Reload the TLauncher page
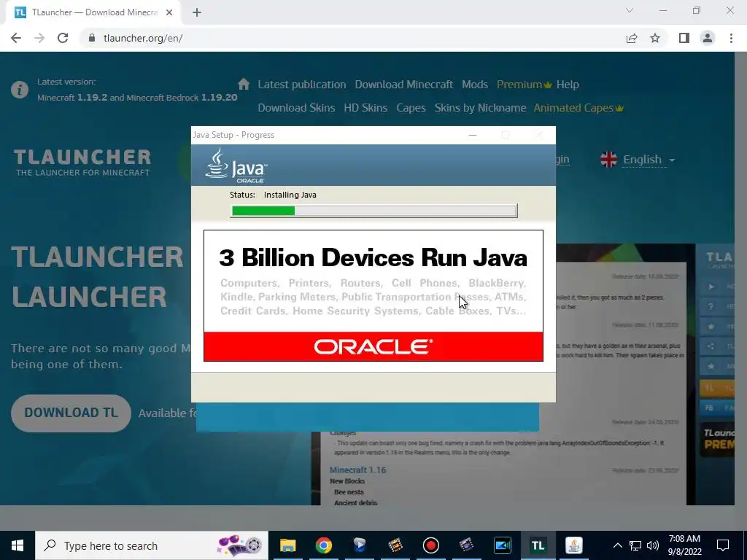The image size is (747, 560). (x=63, y=38)
